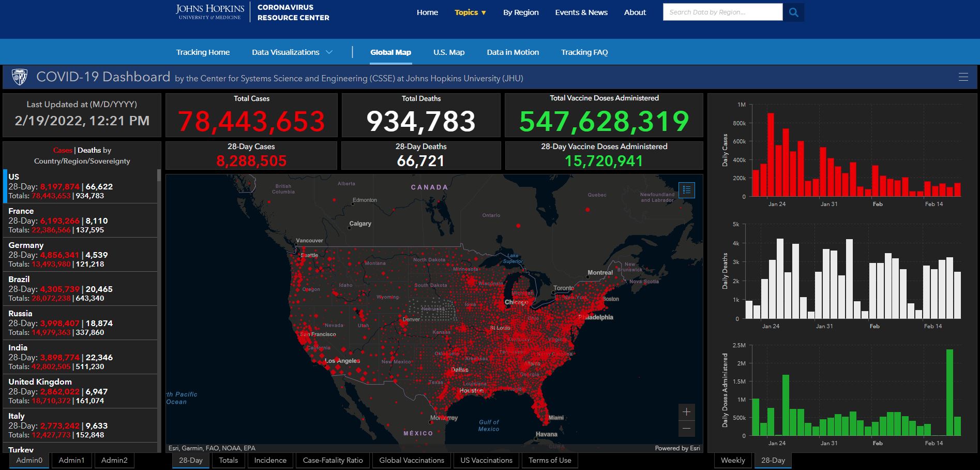This screenshot has height=470, width=980.
Task: Select Germany in the country list
Action: (80, 254)
